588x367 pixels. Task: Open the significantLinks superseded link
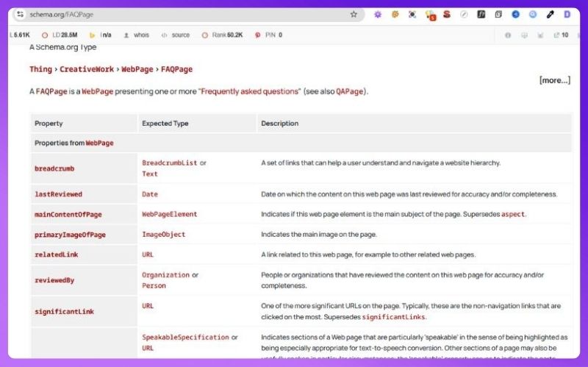pos(393,317)
